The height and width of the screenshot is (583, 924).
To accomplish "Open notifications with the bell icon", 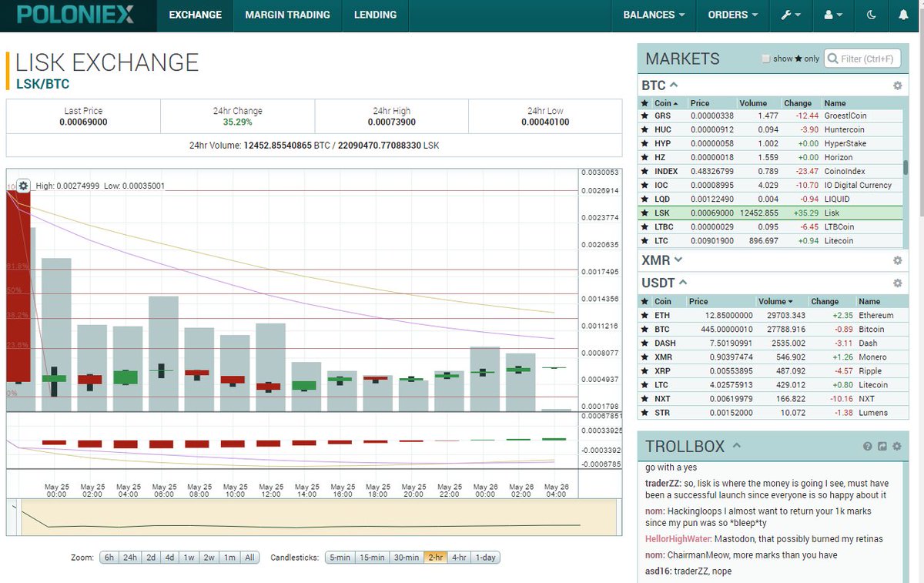I will click(x=902, y=15).
